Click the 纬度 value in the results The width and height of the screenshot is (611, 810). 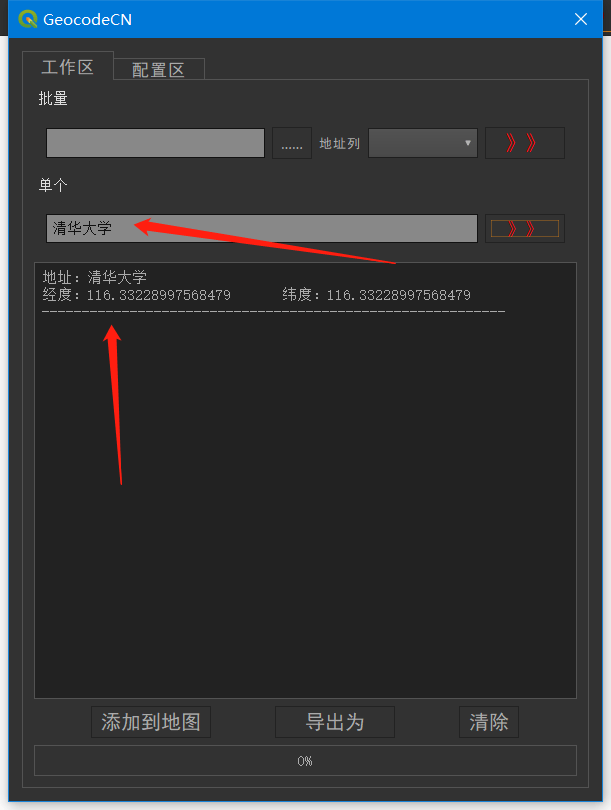coord(399,295)
